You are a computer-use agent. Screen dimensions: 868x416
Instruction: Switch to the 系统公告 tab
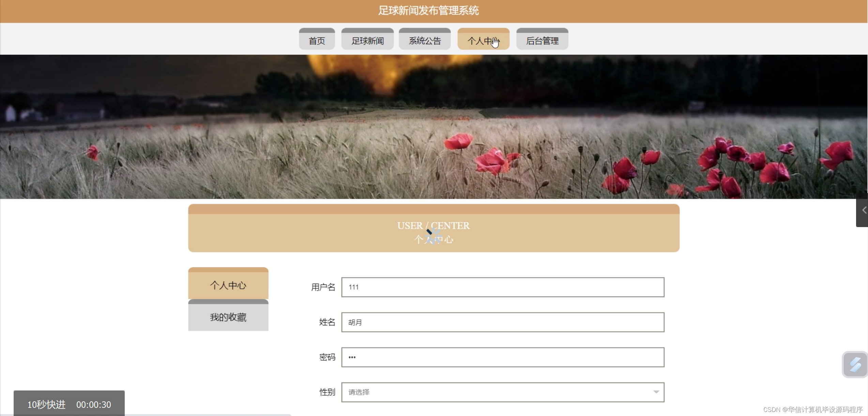pos(425,41)
